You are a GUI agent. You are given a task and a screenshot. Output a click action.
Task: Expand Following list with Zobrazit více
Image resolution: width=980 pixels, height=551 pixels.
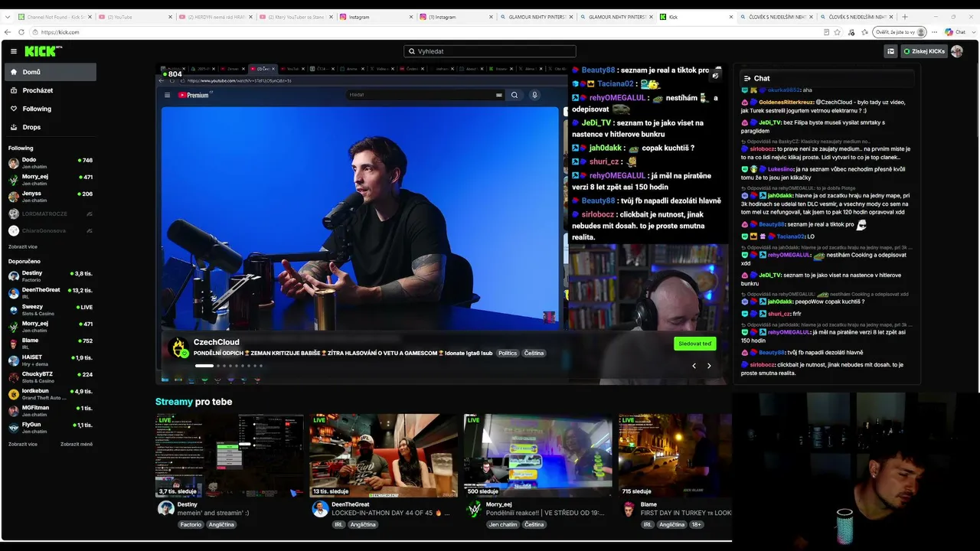click(23, 247)
